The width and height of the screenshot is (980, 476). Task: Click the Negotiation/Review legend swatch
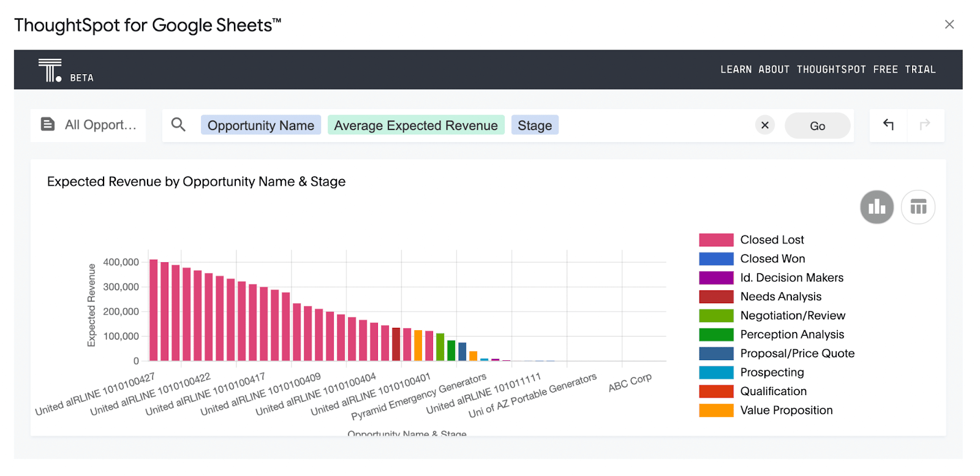tap(716, 315)
